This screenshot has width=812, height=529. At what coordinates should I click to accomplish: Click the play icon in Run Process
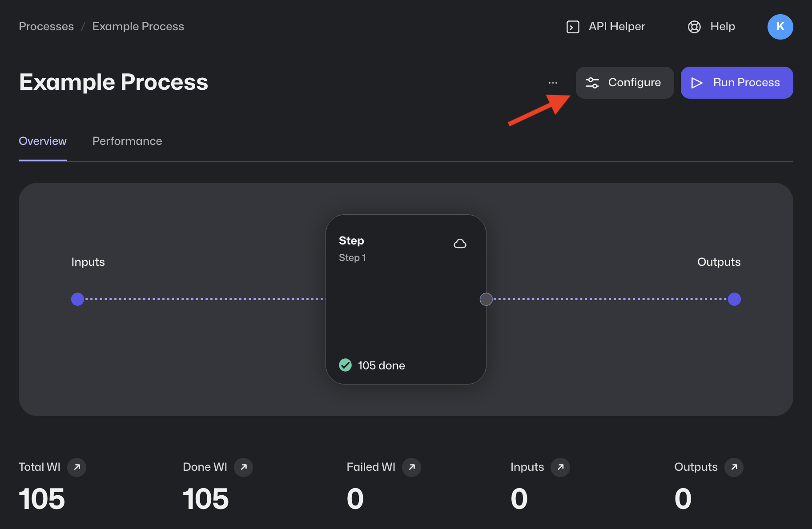697,83
